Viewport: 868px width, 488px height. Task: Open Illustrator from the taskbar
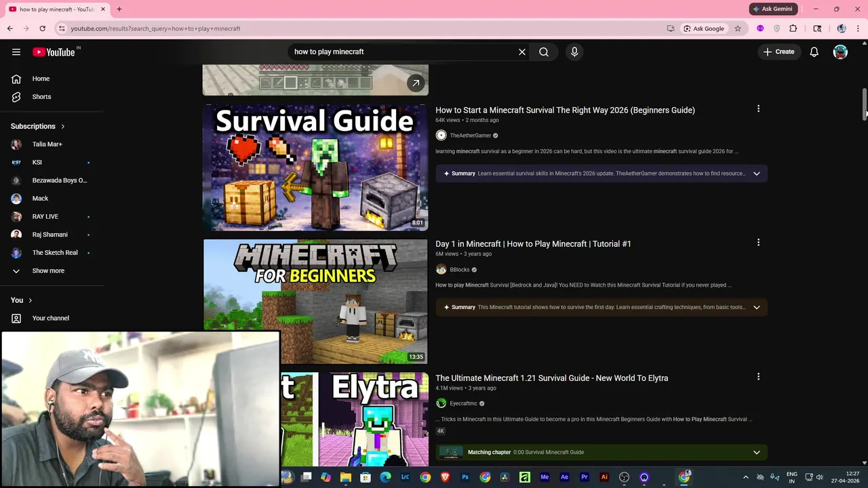[604, 477]
